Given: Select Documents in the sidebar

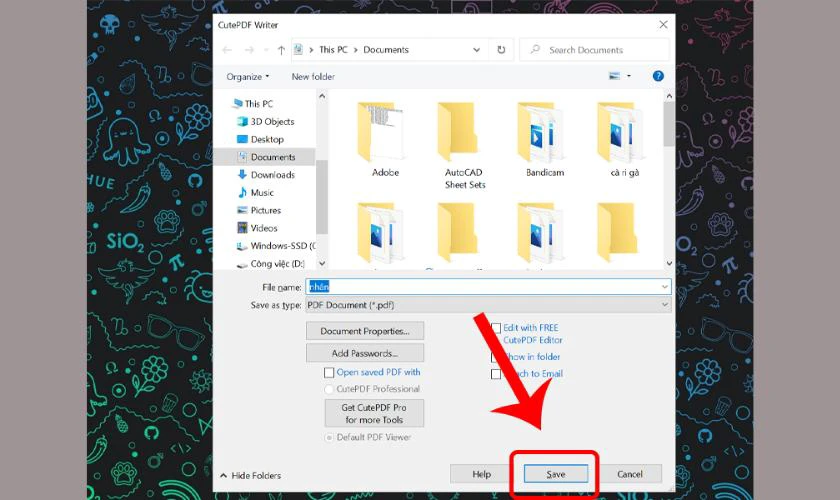Looking at the screenshot, I should 266,157.
